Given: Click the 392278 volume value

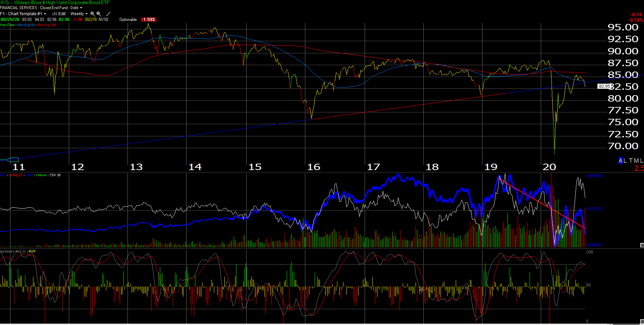Looking at the screenshot, I should [90, 20].
